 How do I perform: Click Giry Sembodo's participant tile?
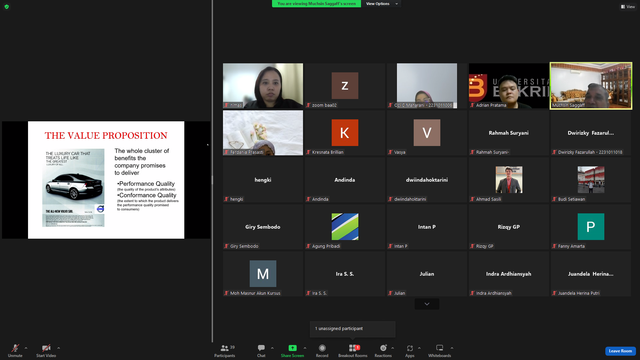[x=263, y=227]
